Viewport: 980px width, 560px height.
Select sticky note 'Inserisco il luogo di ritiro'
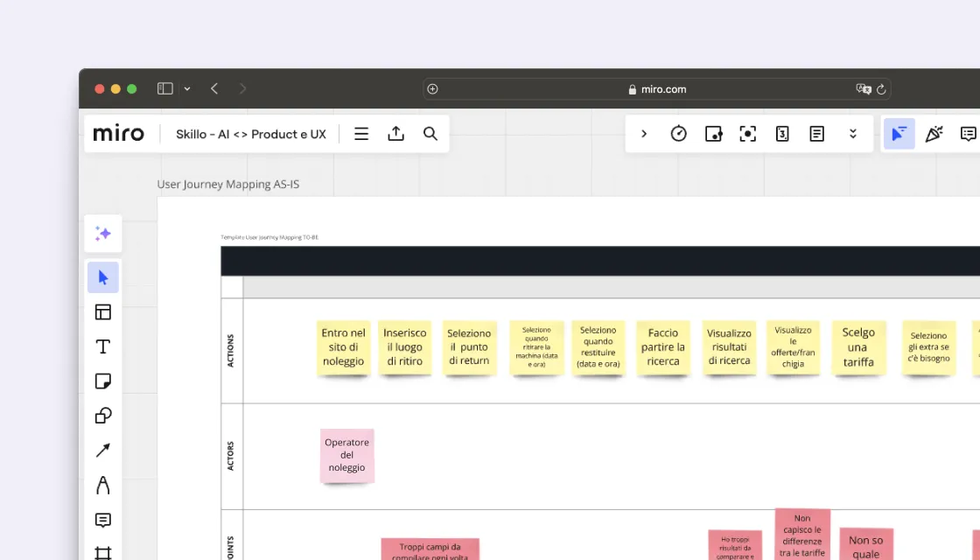point(405,347)
